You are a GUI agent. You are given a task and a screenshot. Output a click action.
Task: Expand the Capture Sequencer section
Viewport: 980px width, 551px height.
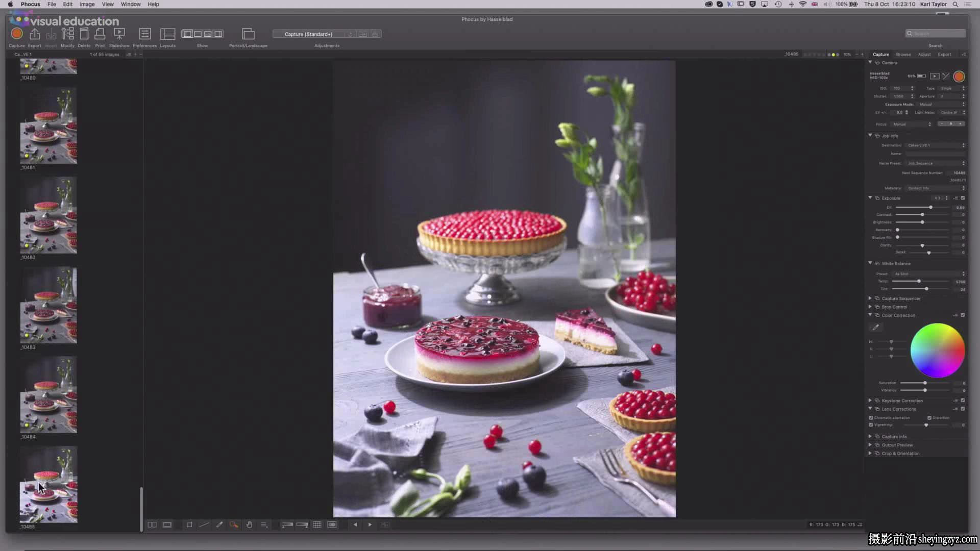tap(870, 298)
